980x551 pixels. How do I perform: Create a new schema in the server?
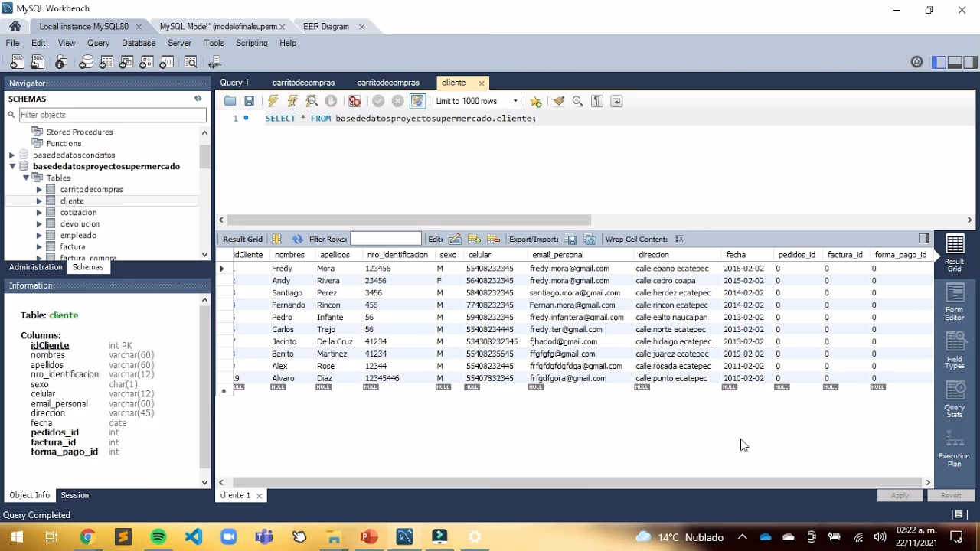(86, 63)
